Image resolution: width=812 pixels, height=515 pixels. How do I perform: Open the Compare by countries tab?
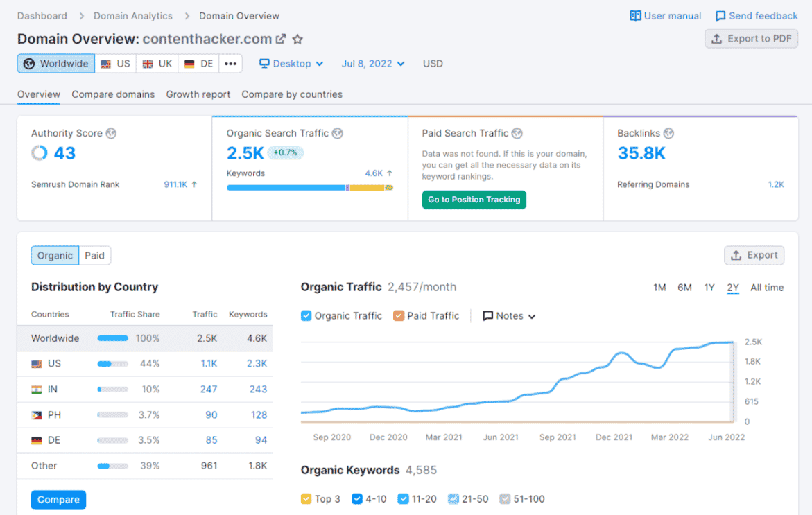(292, 94)
